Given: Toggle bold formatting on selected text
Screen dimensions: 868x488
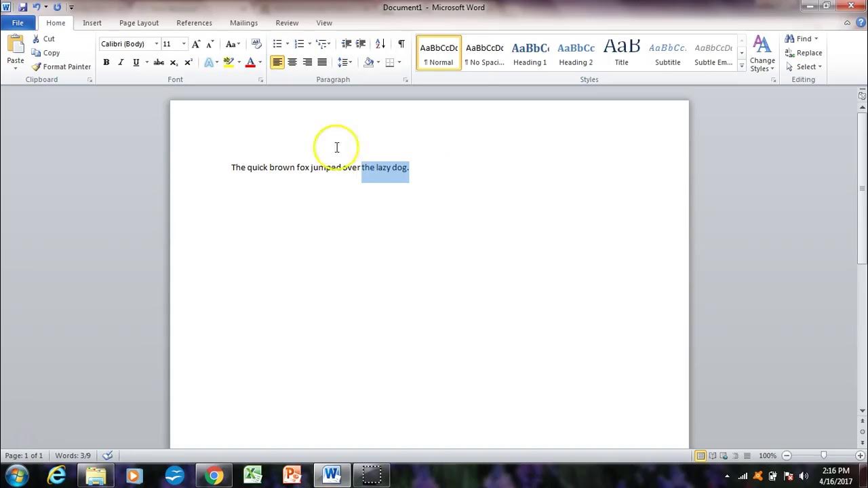Looking at the screenshot, I should [x=106, y=62].
